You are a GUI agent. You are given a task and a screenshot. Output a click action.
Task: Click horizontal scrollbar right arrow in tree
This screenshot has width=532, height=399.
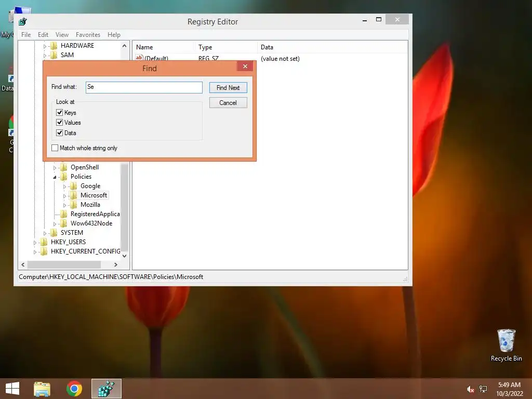pos(116,264)
